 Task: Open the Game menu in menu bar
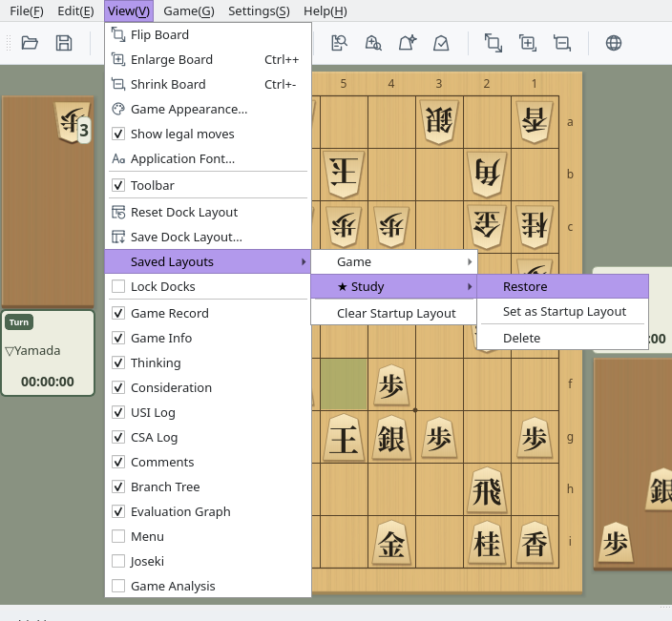tap(189, 11)
